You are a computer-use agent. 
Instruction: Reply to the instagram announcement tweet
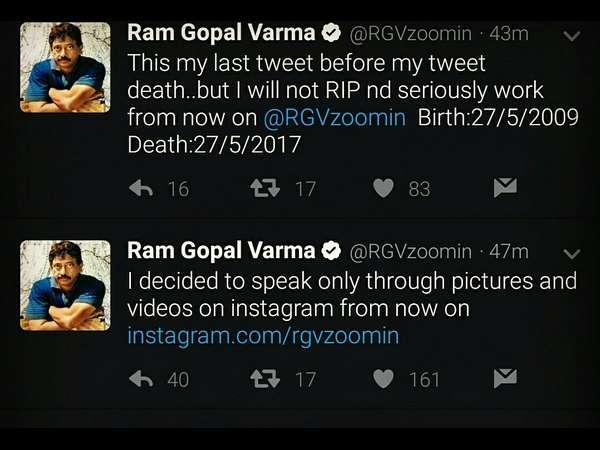[x=141, y=378]
